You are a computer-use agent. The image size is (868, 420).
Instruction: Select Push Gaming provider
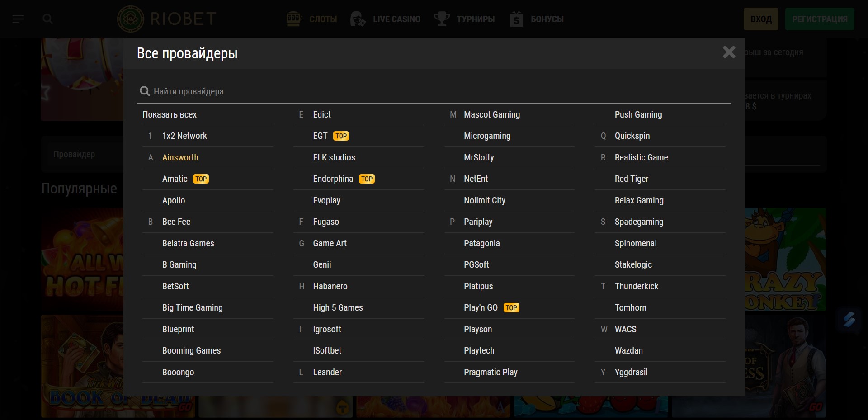[x=638, y=114]
